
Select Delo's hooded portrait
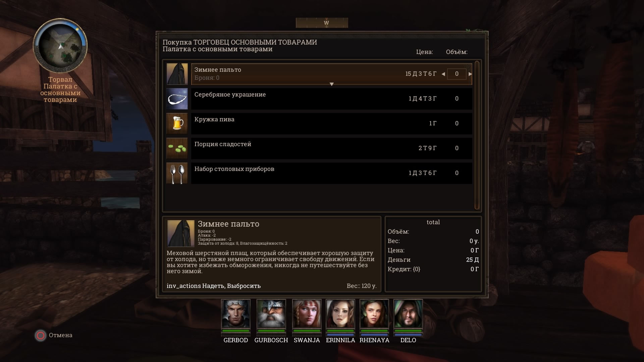408,314
